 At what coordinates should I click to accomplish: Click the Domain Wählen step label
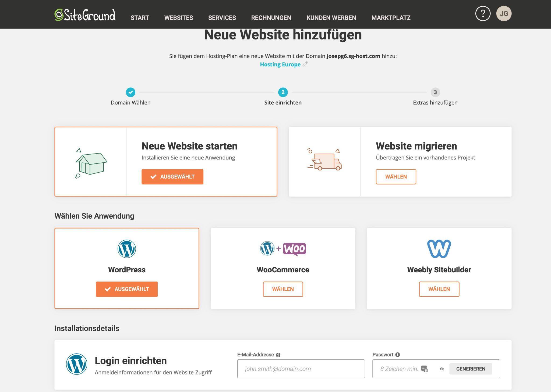point(130,102)
